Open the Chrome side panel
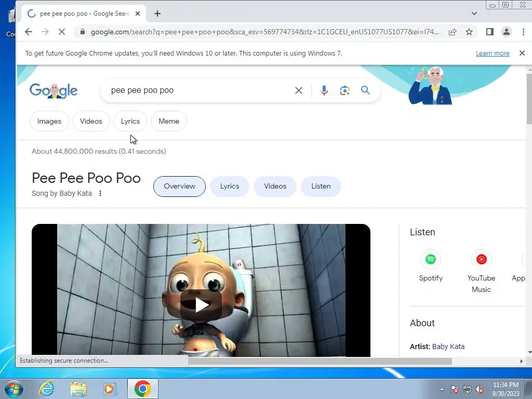Image resolution: width=532 pixels, height=399 pixels. click(489, 32)
